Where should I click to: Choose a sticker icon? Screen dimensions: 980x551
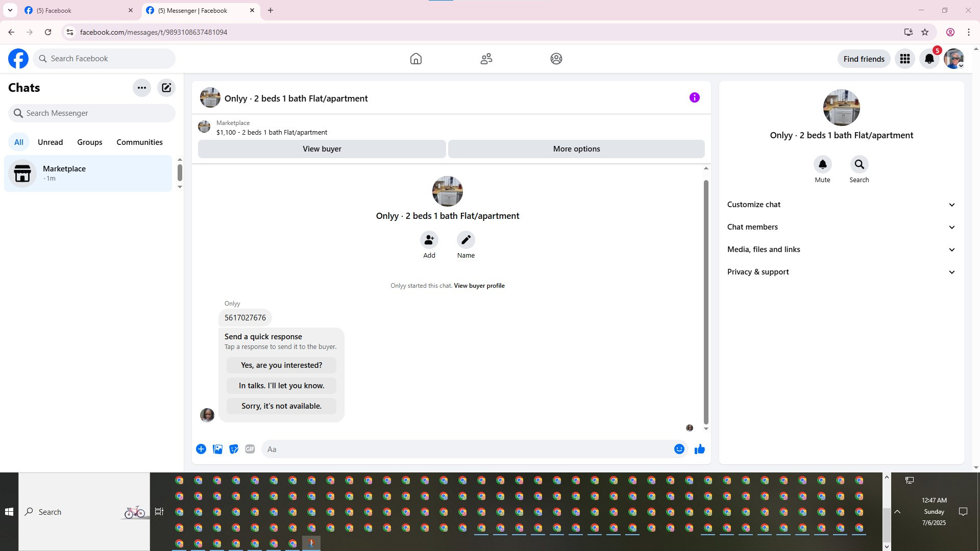click(x=234, y=449)
